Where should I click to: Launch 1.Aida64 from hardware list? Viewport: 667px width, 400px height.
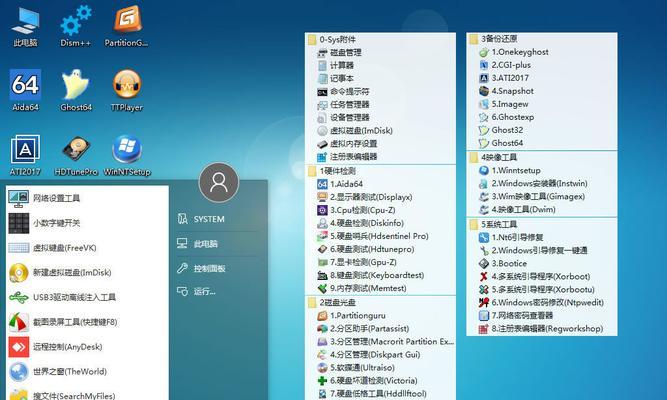[380, 184]
